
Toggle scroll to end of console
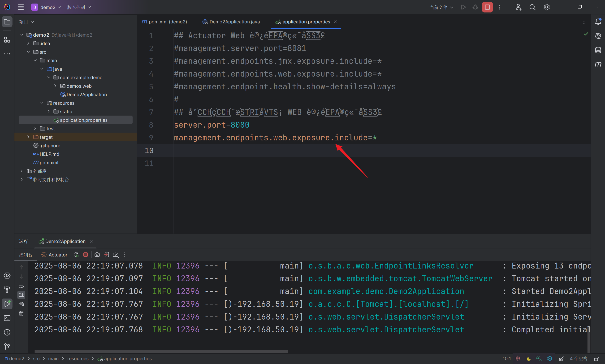pos(21,295)
